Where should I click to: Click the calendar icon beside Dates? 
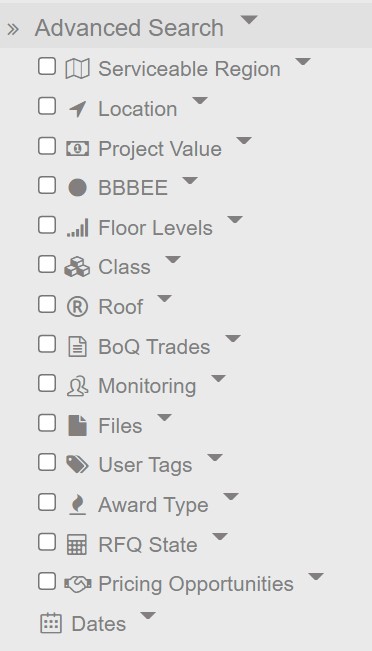point(51,623)
